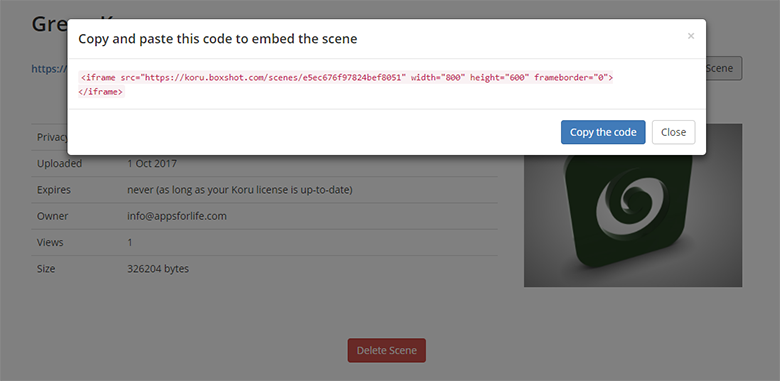
Task: Click the owner email info@appsforlife.com
Action: [177, 216]
